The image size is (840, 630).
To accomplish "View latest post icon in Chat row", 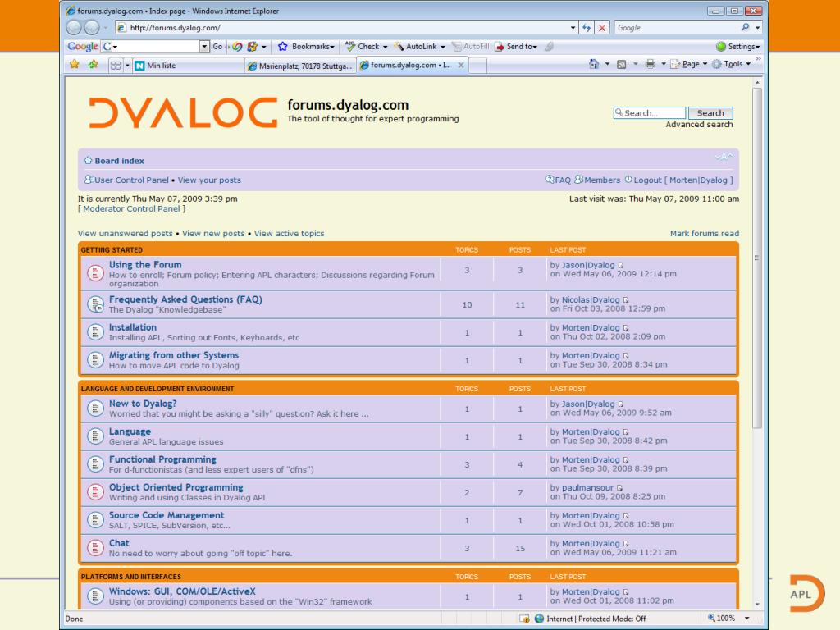I will point(626,543).
